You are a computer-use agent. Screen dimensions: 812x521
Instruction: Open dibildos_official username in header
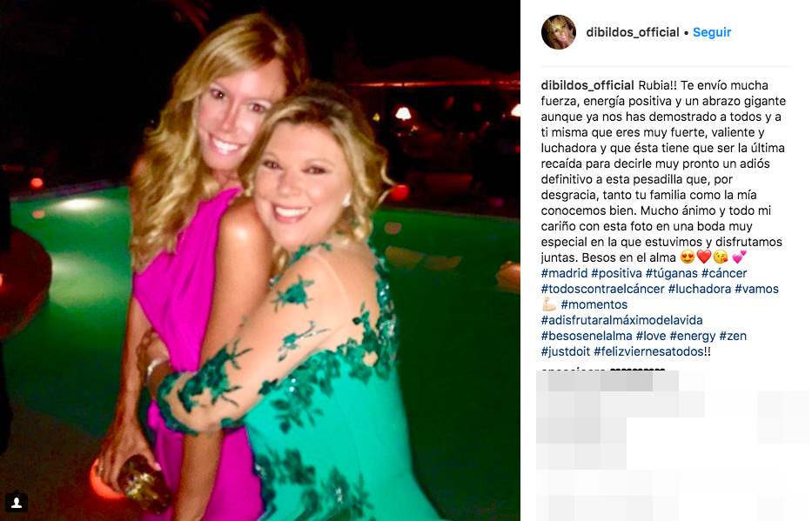click(633, 32)
